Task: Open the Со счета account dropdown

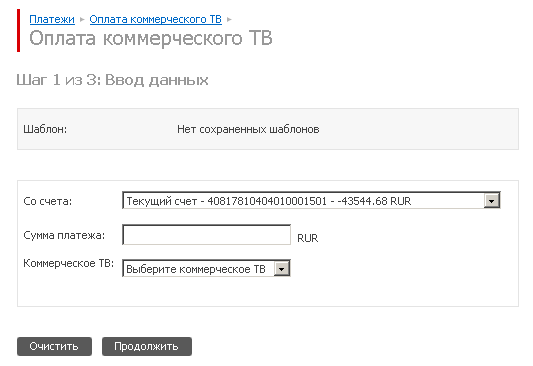Action: pyautogui.click(x=311, y=201)
